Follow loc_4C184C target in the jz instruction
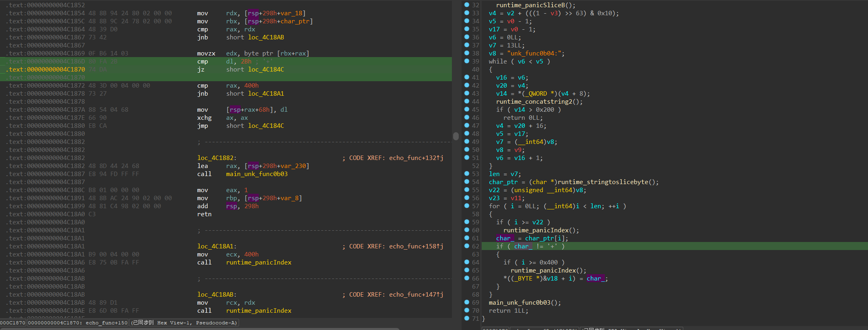Viewport: 868px width, 330px height. pos(266,70)
